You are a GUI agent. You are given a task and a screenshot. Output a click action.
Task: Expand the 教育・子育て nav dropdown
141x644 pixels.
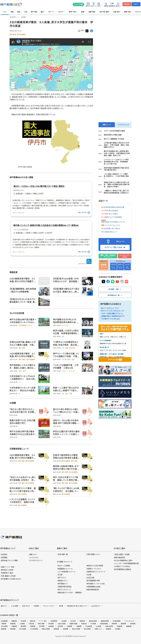(x=73, y=12)
